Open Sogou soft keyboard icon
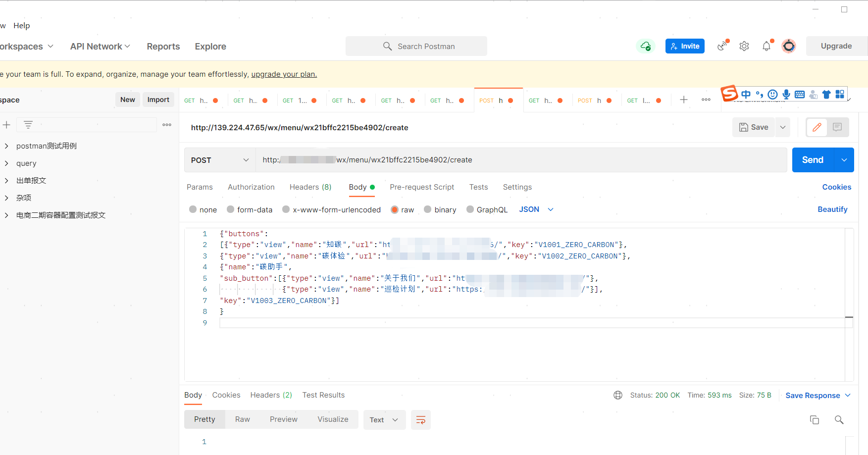 (800, 94)
